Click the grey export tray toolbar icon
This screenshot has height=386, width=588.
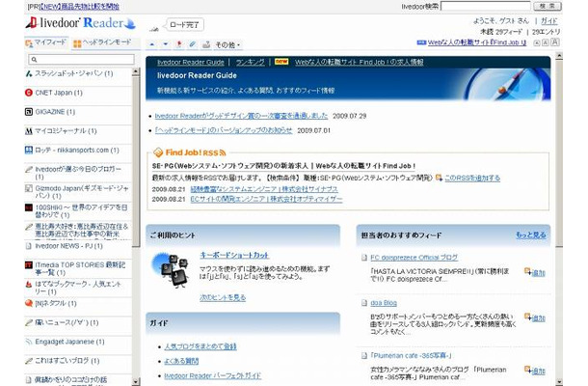click(206, 44)
